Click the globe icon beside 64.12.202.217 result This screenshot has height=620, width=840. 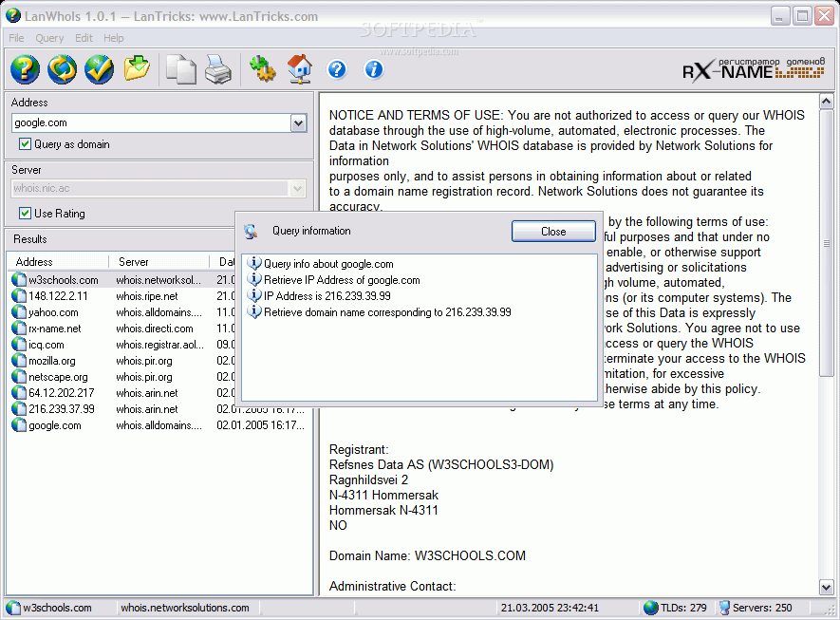[19, 393]
